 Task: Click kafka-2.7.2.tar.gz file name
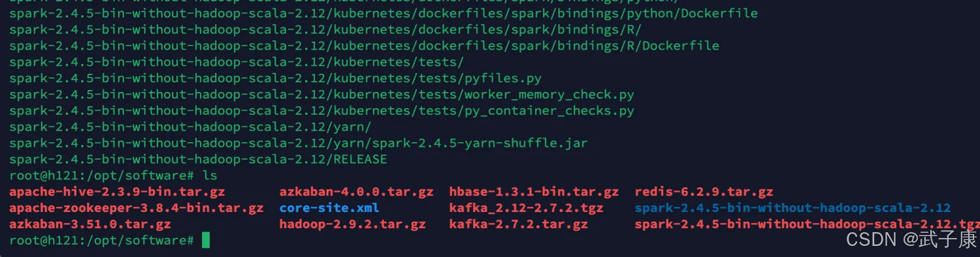[x=518, y=224]
